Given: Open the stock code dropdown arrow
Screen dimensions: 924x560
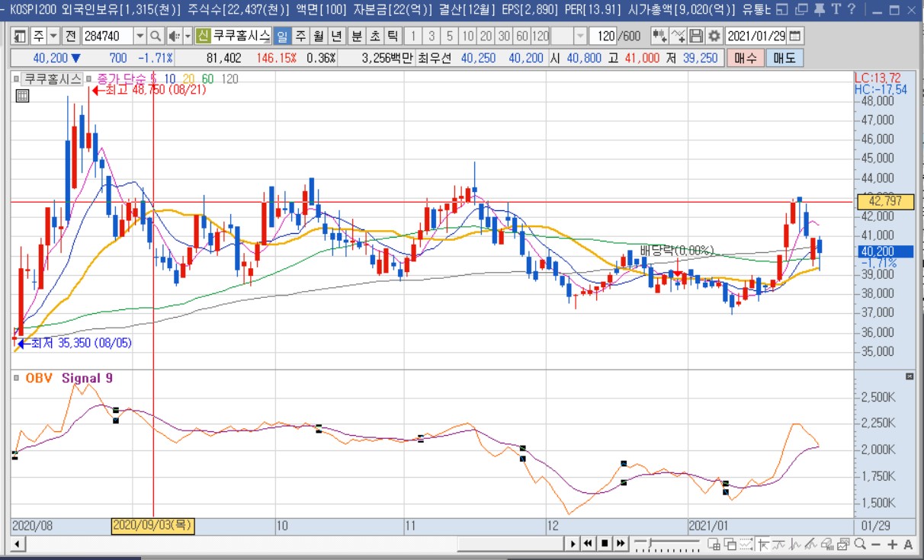Looking at the screenshot, I should click(x=140, y=37).
